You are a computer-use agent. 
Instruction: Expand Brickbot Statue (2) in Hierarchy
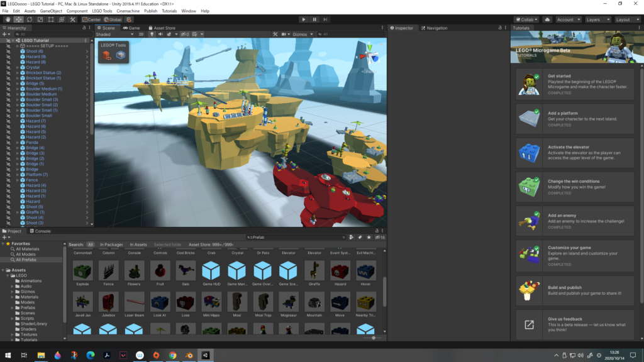[18, 73]
